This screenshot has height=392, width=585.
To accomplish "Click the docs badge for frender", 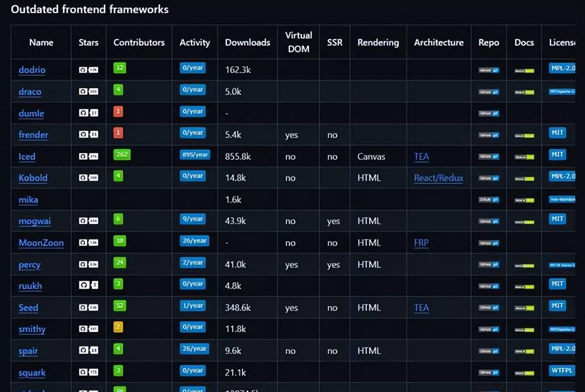I will pos(524,135).
